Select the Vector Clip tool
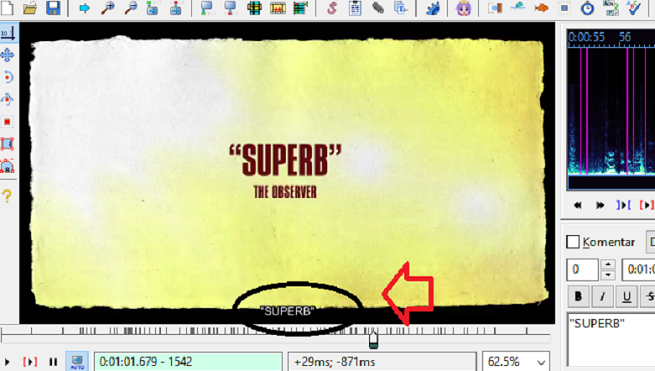This screenshot has width=655, height=371. pyautogui.click(x=8, y=166)
